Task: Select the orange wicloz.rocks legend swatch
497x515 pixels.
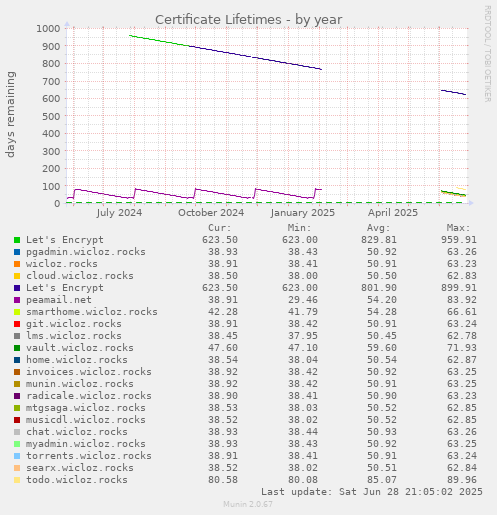Action: click(17, 264)
